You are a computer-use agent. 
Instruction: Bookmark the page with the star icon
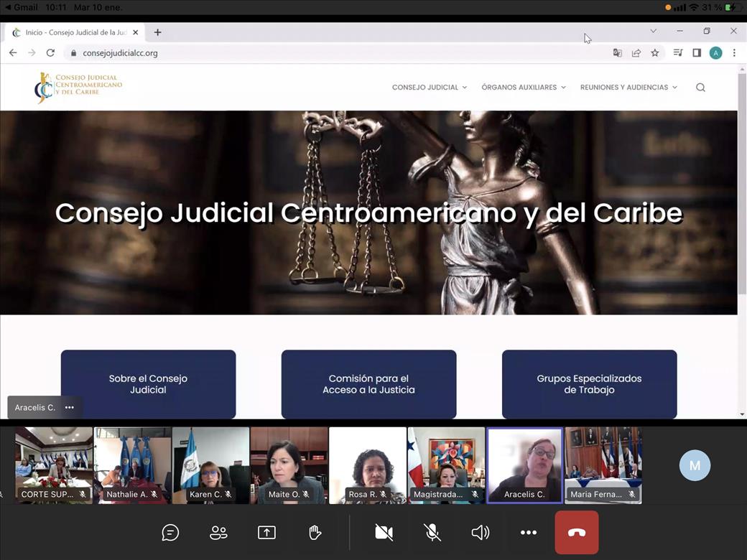tap(655, 53)
